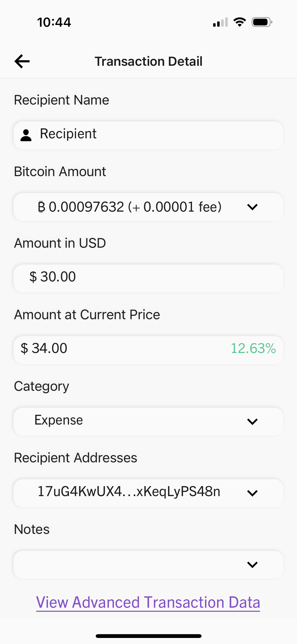Screen dimensions: 297x644
Task: Tap the 17uG4KwUX4...xKeqLyPS48n address text
Action: (x=129, y=492)
